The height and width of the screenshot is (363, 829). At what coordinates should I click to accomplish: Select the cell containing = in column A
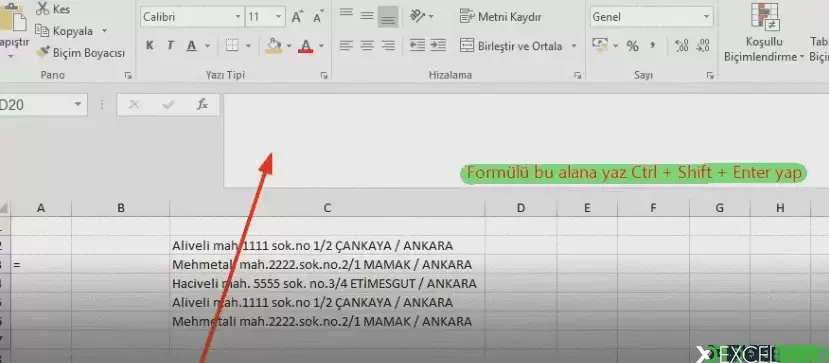(41, 265)
